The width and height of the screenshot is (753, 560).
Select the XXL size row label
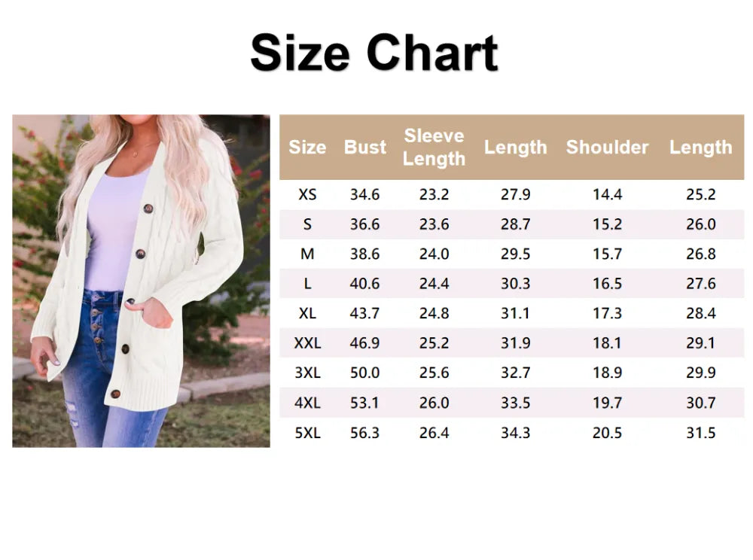[307, 343]
